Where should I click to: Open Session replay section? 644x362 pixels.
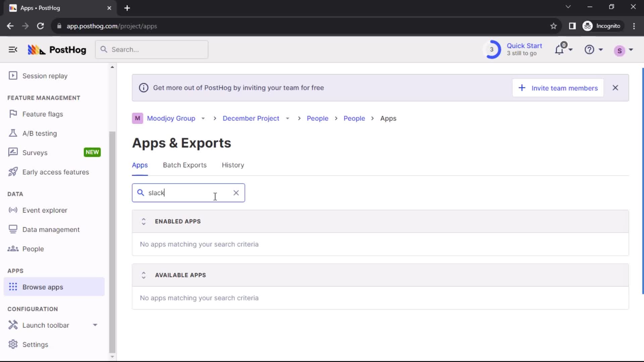coord(45,75)
